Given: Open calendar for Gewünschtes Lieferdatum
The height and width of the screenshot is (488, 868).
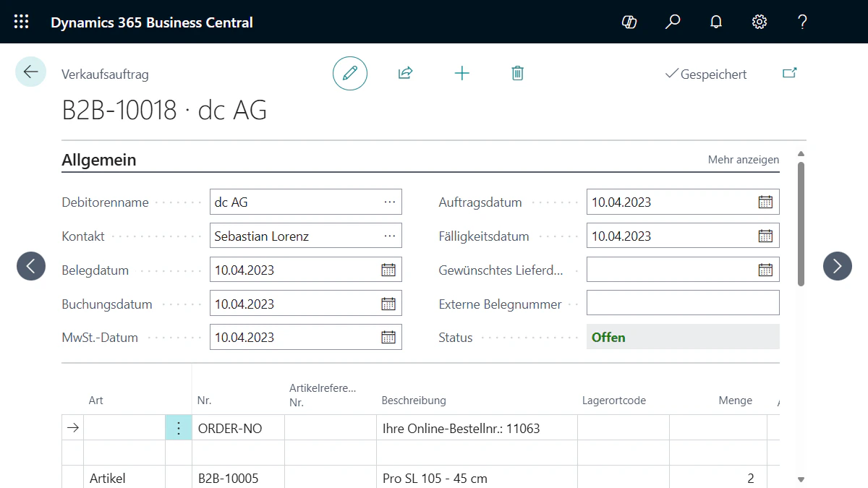Looking at the screenshot, I should [x=765, y=270].
